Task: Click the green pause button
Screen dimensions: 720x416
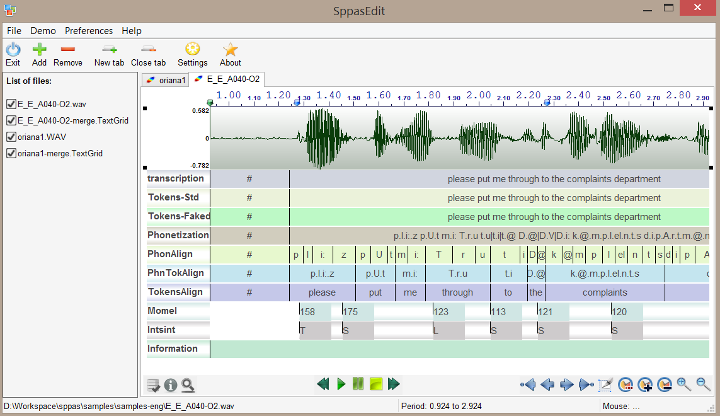Action: pos(358,384)
